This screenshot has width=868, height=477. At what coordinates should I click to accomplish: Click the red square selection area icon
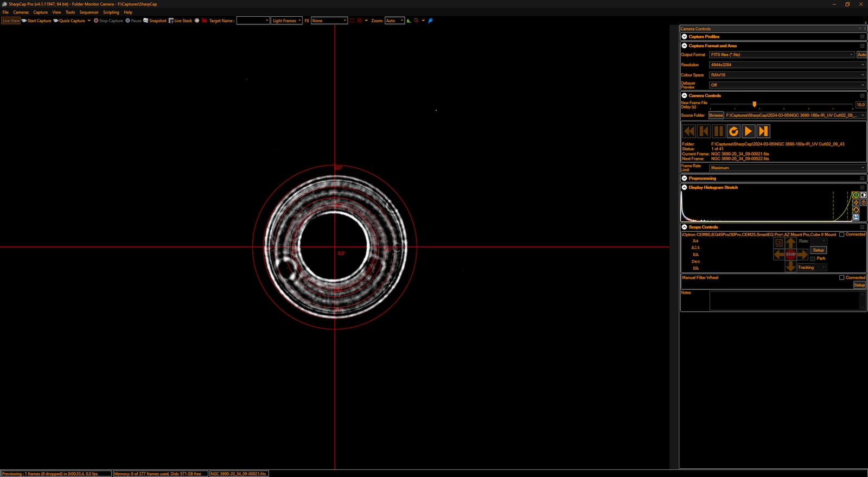[x=352, y=21]
